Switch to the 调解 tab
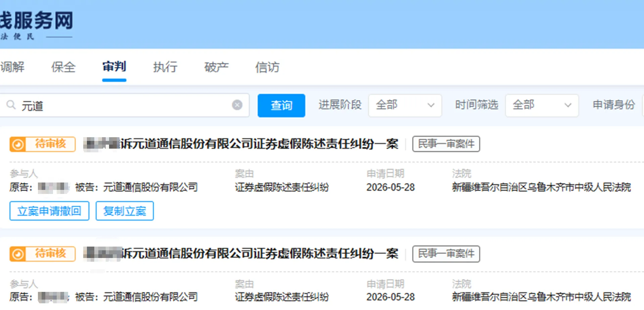Image resolution: width=644 pixels, height=310 pixels. (12, 67)
